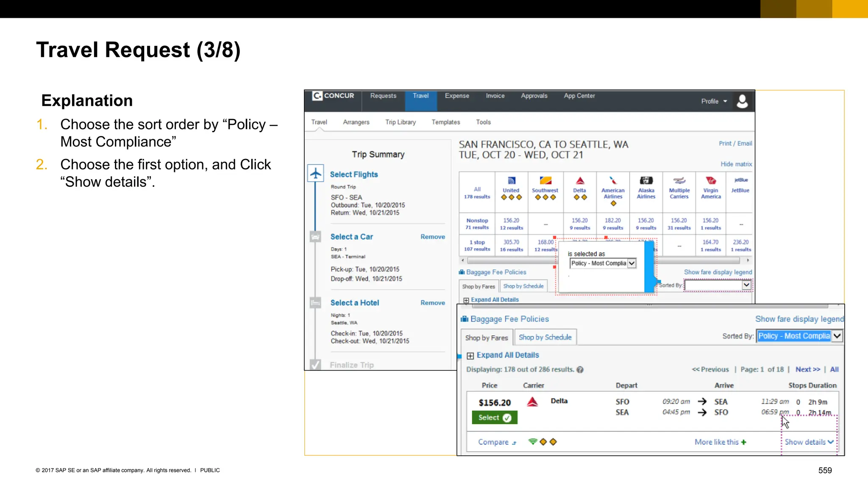
Task: Select Nonstop 71 results row header
Action: pos(477,224)
